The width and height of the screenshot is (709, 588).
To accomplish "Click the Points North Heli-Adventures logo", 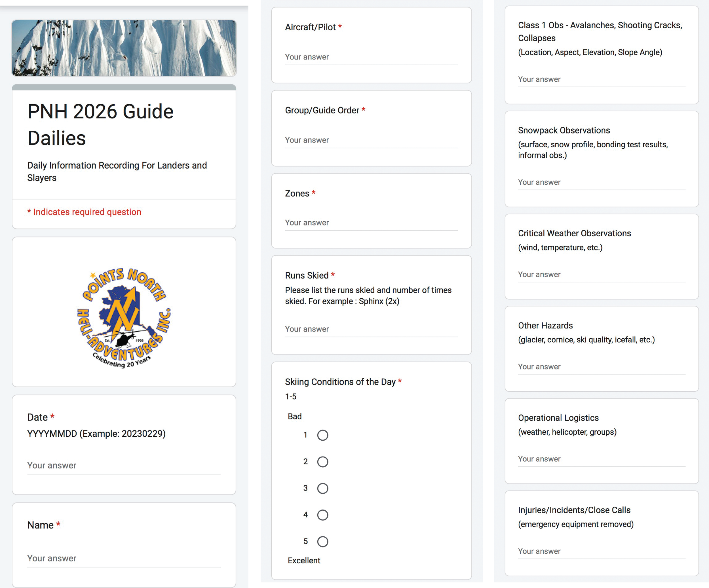I will pyautogui.click(x=124, y=317).
